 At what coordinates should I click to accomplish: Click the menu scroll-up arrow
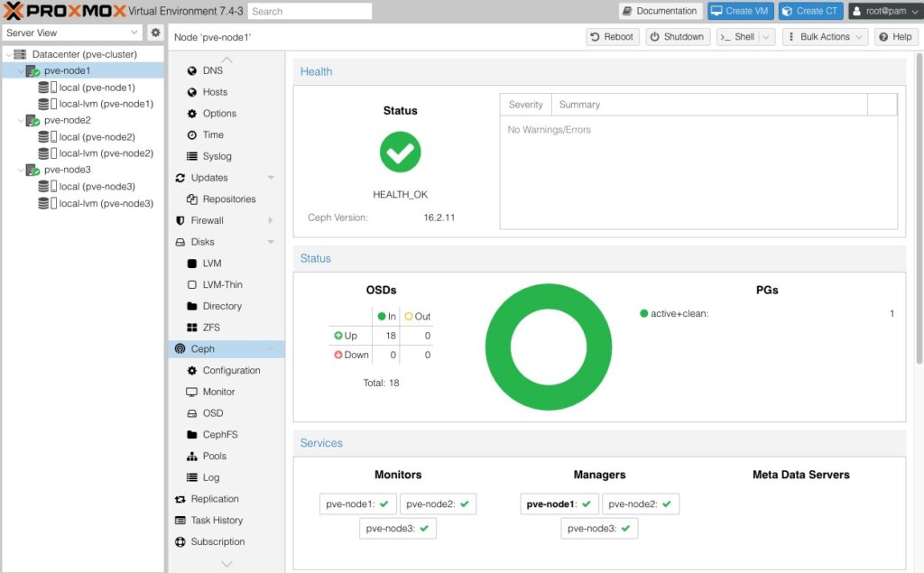click(x=226, y=60)
